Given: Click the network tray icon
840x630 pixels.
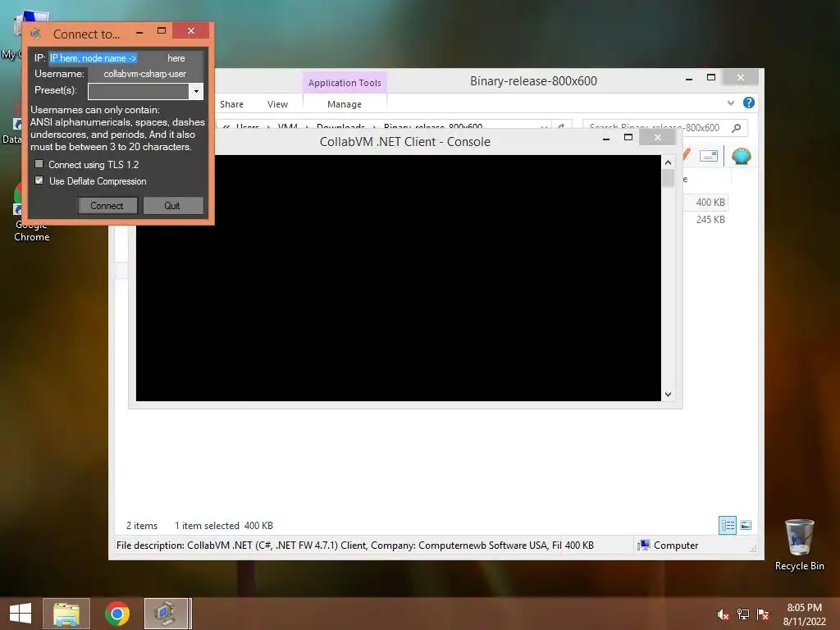Looking at the screenshot, I should pos(743,614).
